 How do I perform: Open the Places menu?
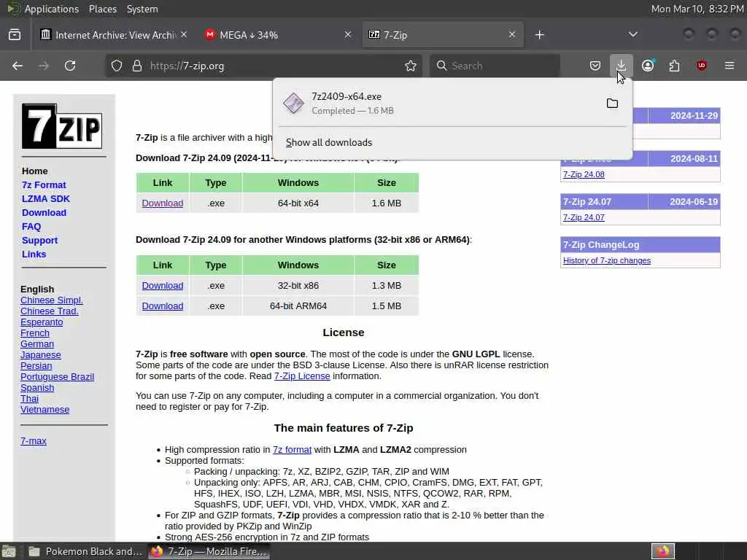[103, 9]
